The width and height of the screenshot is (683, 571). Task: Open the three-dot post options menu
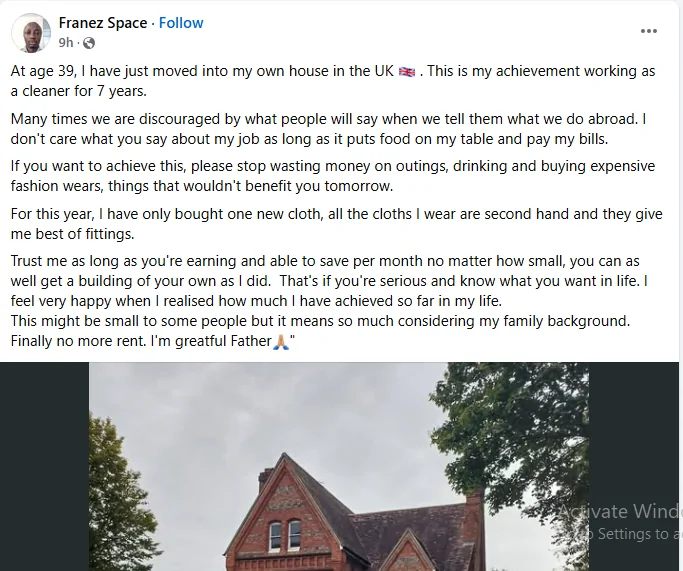(x=649, y=31)
